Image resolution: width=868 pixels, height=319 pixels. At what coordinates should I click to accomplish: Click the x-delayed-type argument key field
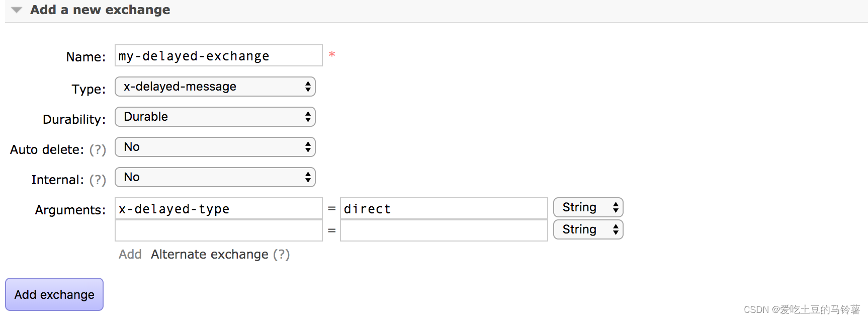click(x=218, y=209)
